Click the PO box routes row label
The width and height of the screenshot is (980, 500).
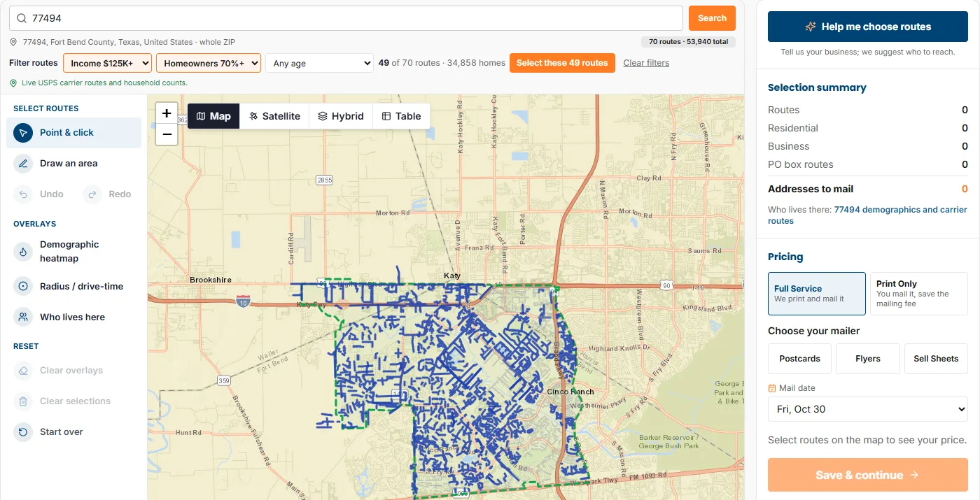[x=801, y=164]
